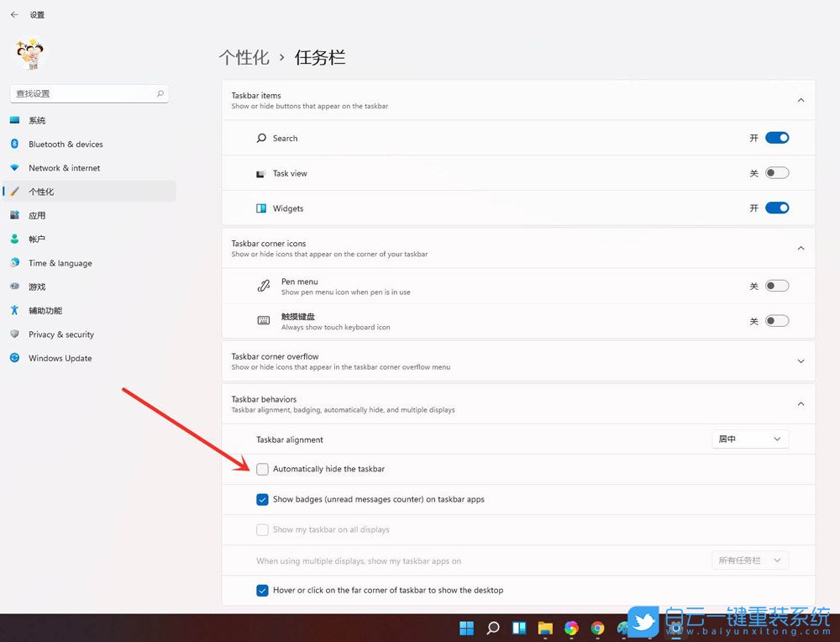840x642 pixels.
Task: Check Automatically hide the taskbar
Action: coord(263,469)
